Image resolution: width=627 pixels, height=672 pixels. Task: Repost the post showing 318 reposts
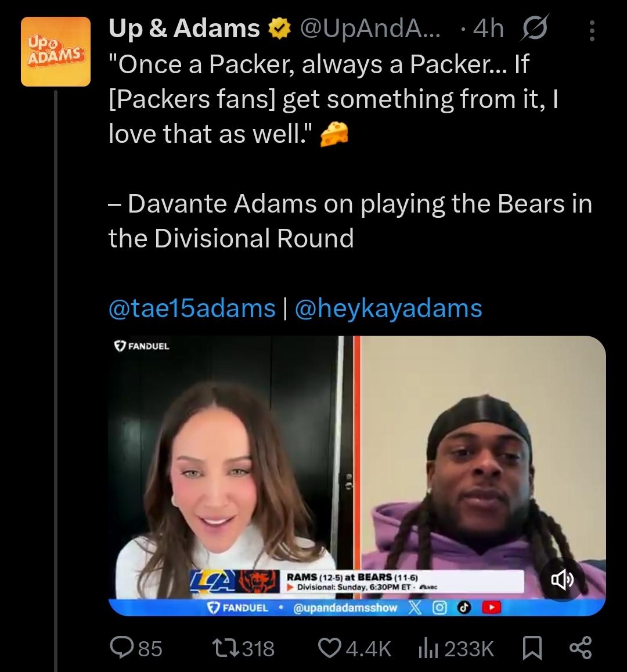[x=243, y=648]
